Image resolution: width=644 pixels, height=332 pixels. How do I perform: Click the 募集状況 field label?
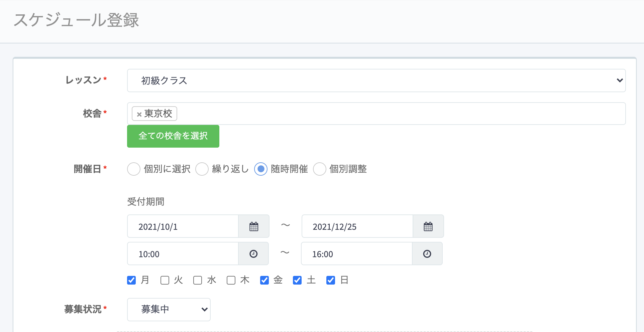[x=83, y=309]
